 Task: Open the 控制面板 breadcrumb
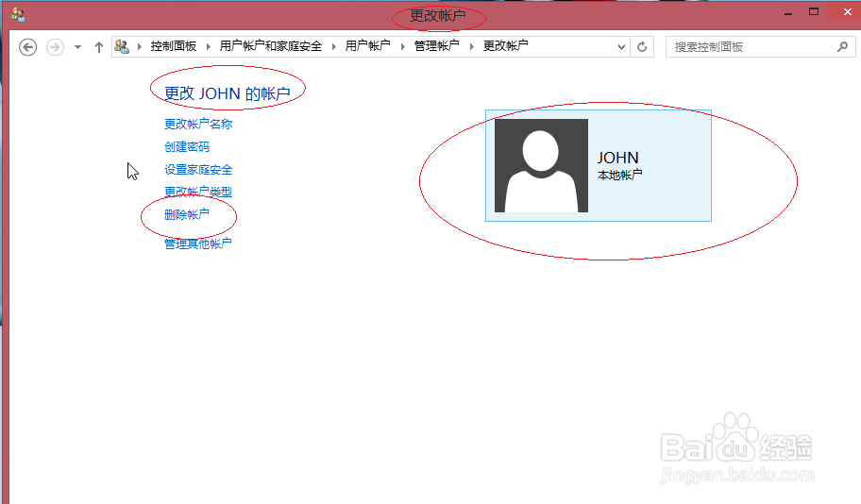(x=174, y=46)
